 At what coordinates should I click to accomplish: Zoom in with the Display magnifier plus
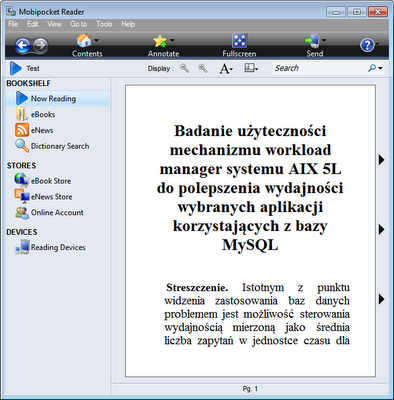(203, 69)
